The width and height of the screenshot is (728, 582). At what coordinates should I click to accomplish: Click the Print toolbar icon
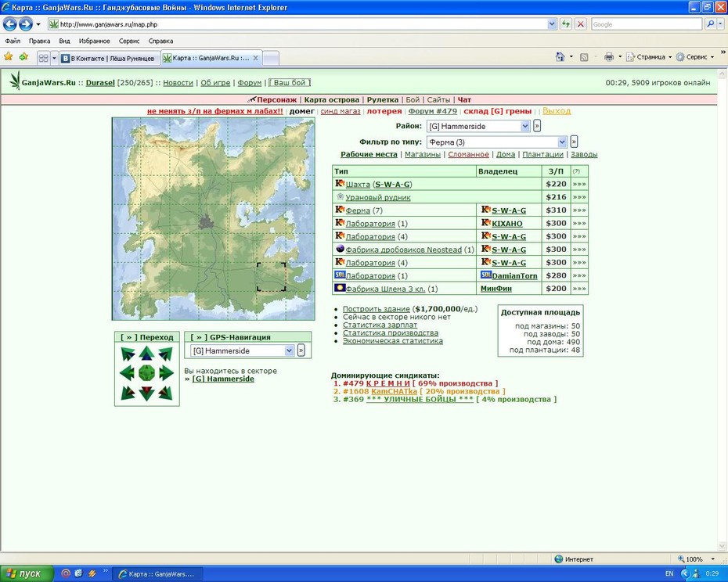(609, 56)
